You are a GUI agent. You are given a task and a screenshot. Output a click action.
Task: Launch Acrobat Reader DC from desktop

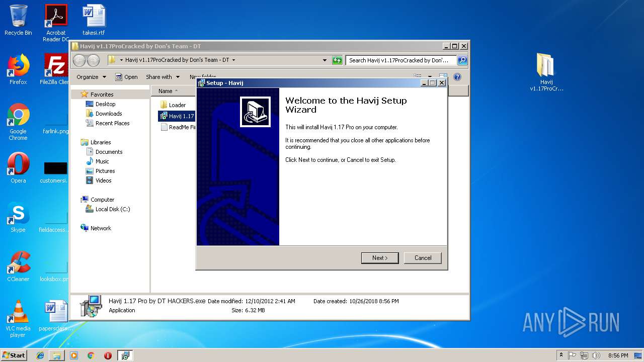pos(56,23)
